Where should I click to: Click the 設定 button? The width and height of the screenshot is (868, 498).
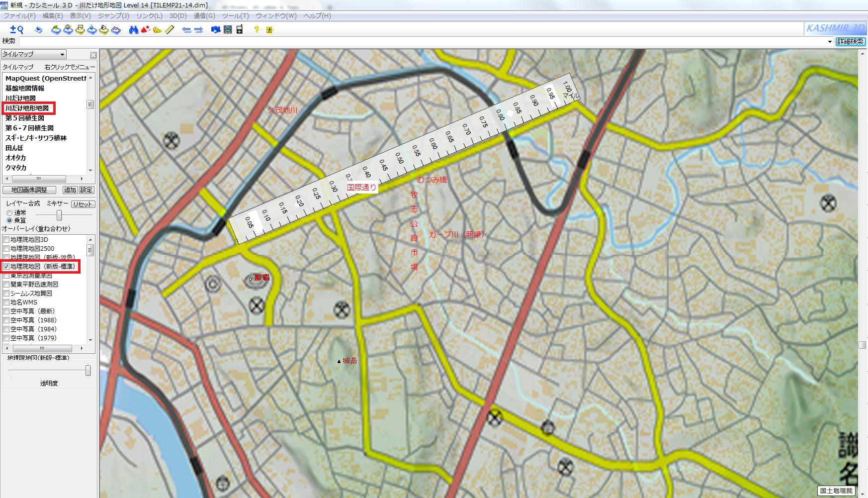pos(87,190)
